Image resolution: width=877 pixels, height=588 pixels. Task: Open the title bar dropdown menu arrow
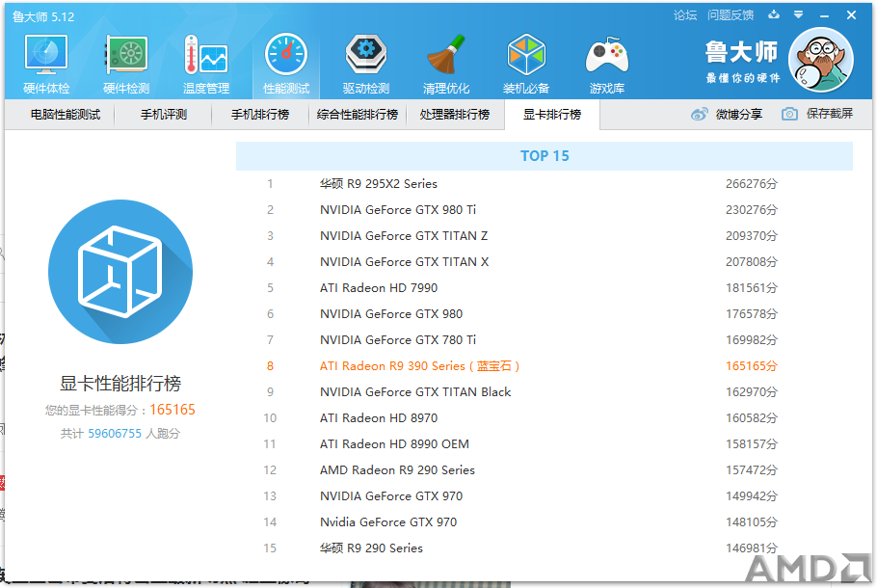click(799, 14)
